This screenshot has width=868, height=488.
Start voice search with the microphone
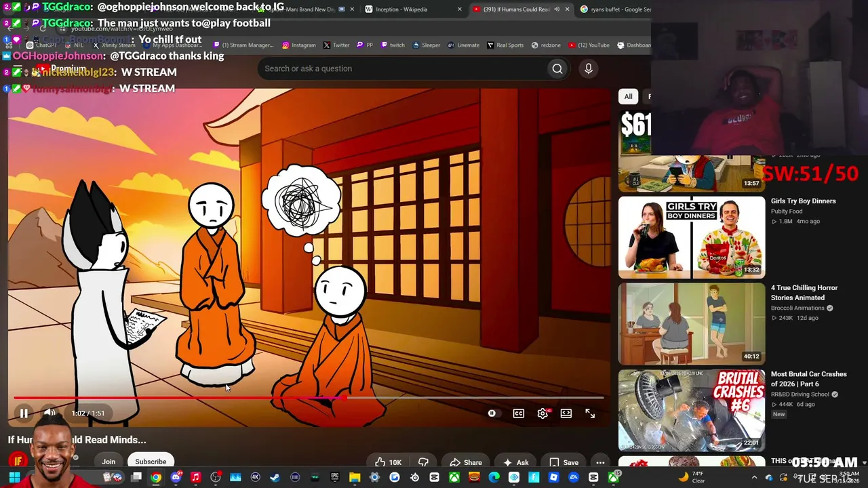click(589, 68)
